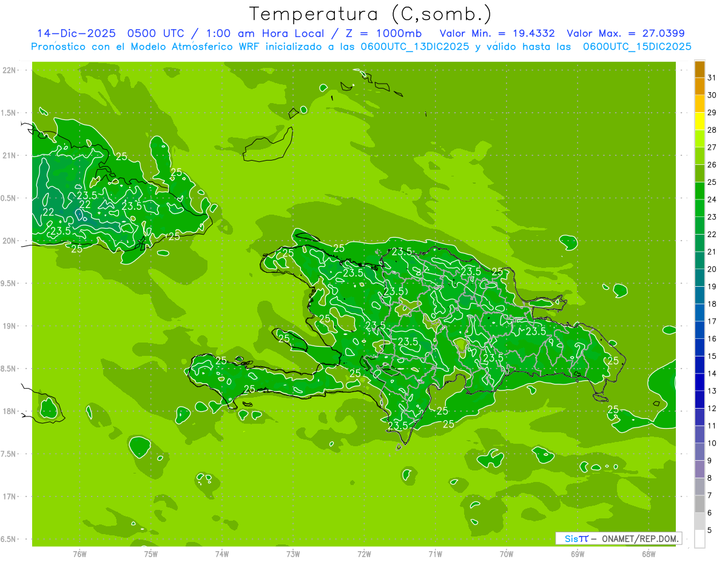Viewport: 728px width, 562px height.
Task: Click the '18N' latitude axis label
Action: click(9, 411)
